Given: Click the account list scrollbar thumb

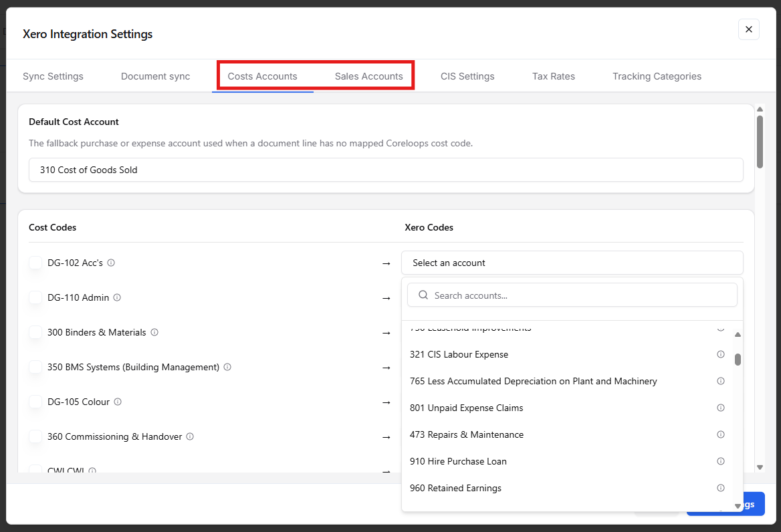Looking at the screenshot, I should pos(738,360).
